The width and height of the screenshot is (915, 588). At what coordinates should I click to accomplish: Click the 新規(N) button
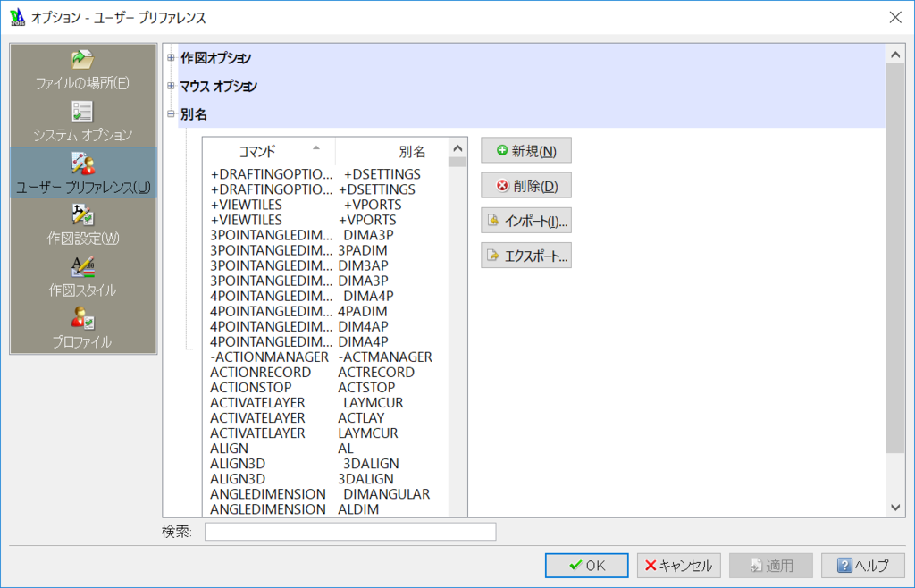point(525,150)
